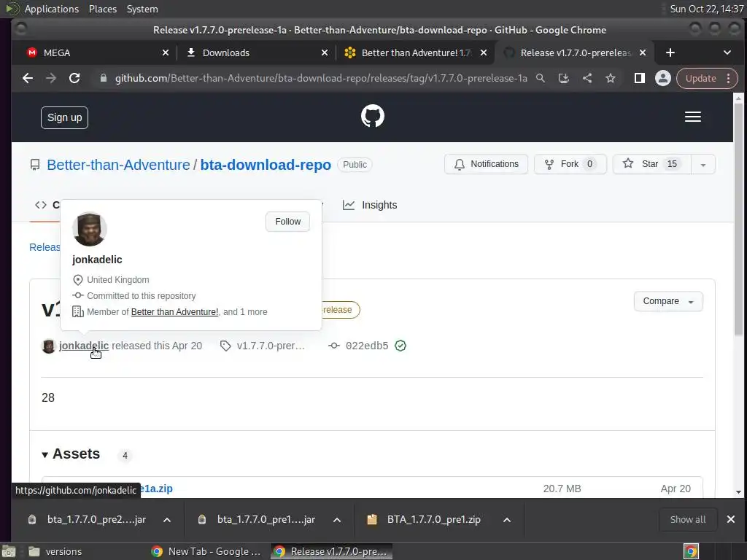Open a new tab with plus icon
The image size is (747, 560).
(x=670, y=52)
